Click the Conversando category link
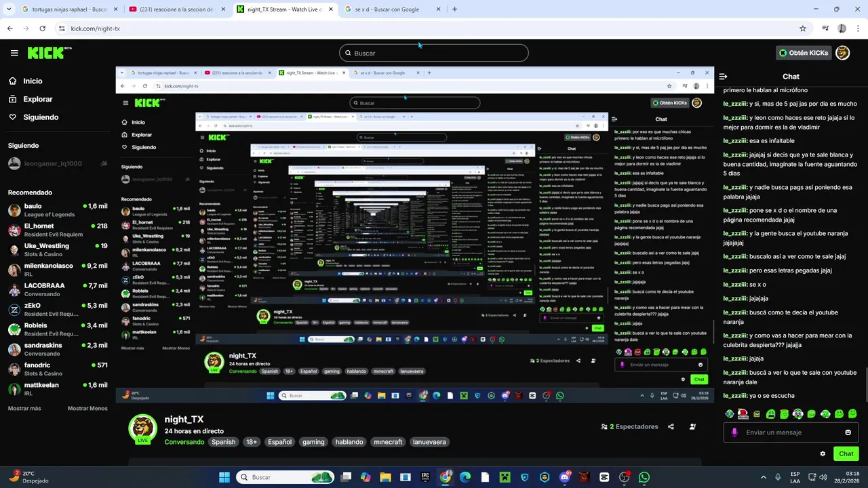 pos(184,442)
